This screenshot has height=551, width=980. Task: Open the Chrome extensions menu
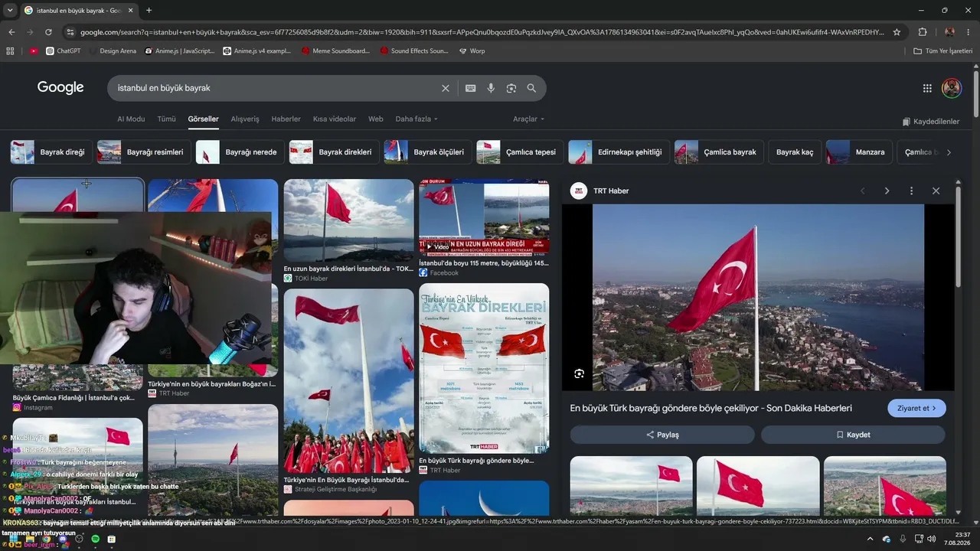(923, 32)
